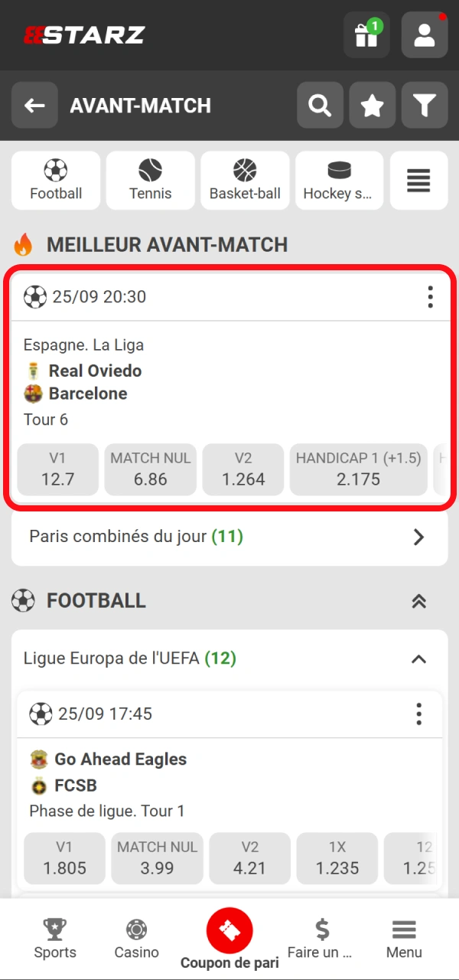Screen dimensions: 459x980
Task: Open search with the magnifier icon
Action: 320,106
